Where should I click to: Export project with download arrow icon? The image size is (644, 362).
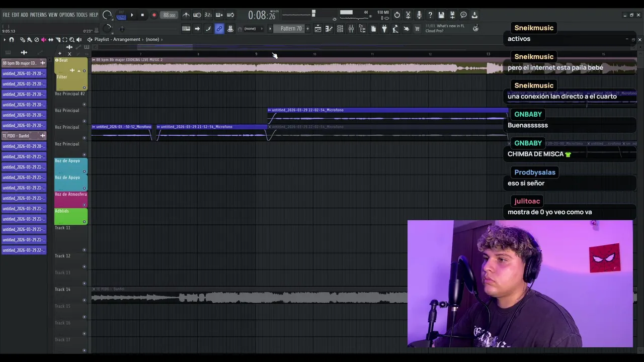[x=474, y=15]
